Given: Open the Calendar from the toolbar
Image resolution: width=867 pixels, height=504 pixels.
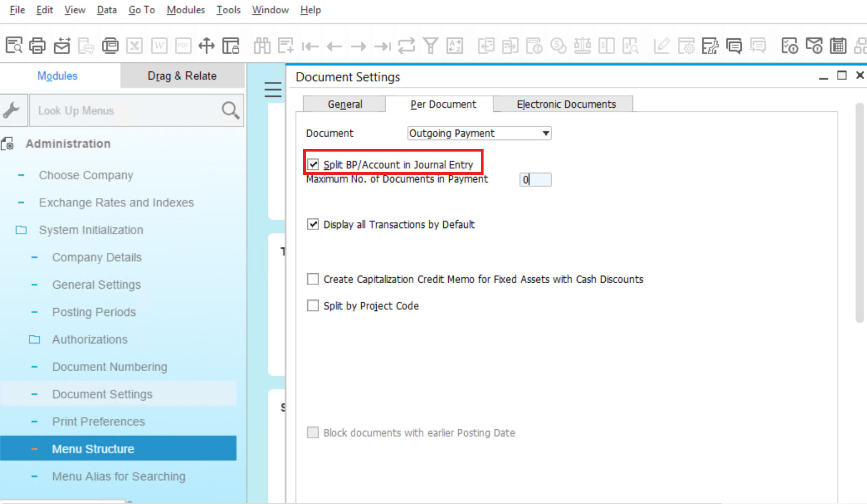Looking at the screenshot, I should (839, 45).
